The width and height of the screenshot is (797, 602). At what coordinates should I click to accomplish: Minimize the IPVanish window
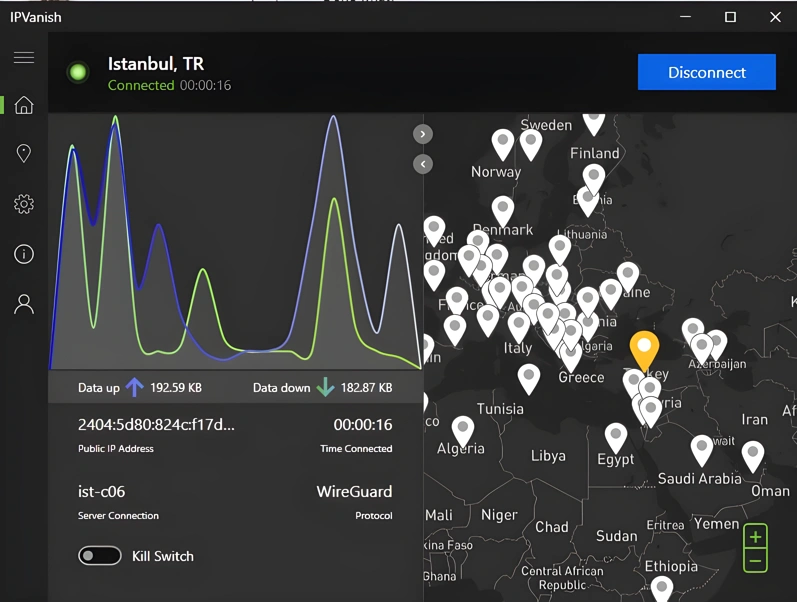pos(686,17)
